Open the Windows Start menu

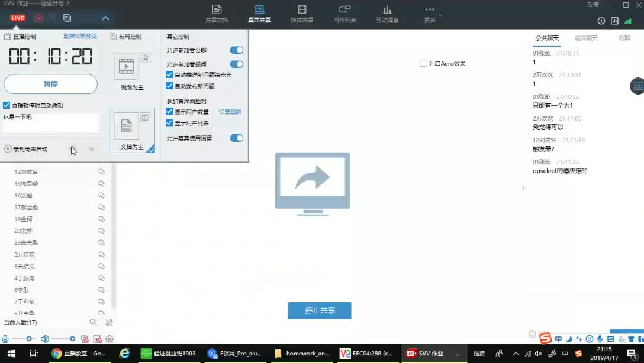11,353
